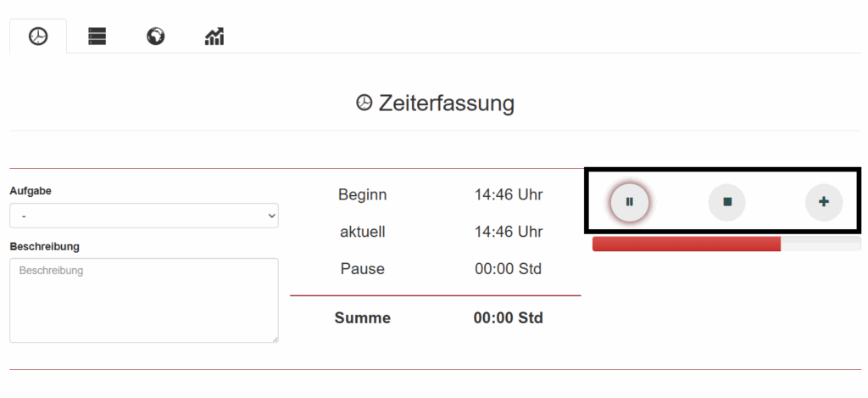The image size is (868, 398).
Task: Select the aktuell time value
Action: tap(509, 232)
